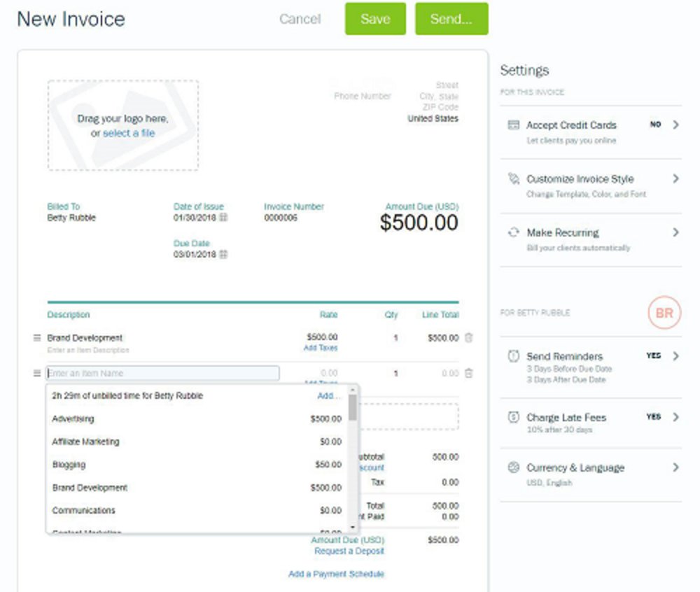This screenshot has width=700, height=592.
Task: Select Advertising from the item list
Action: 197,419
